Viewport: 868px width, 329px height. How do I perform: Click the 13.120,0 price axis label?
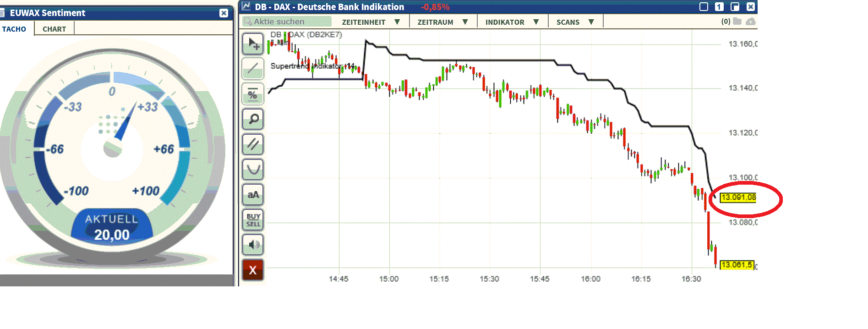(x=742, y=133)
